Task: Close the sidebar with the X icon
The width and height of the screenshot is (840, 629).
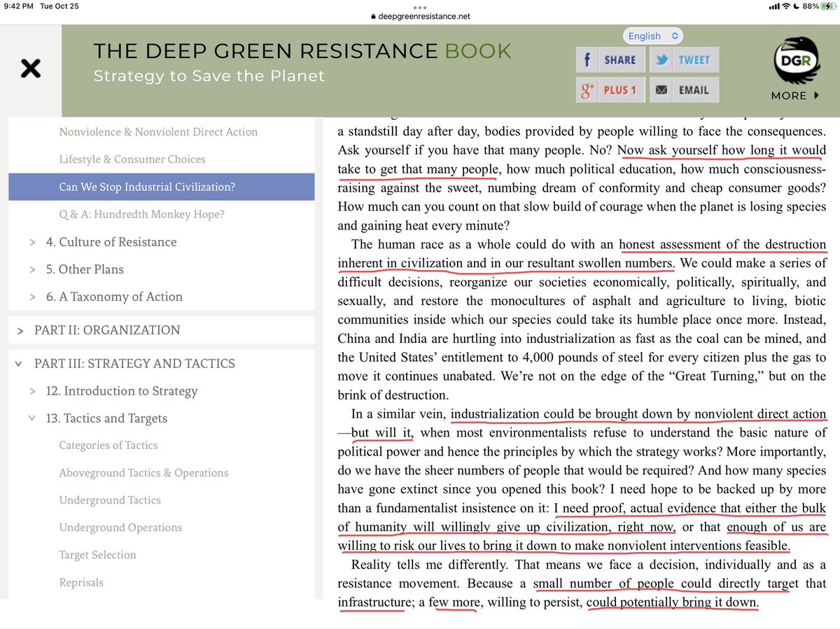Action: click(30, 68)
